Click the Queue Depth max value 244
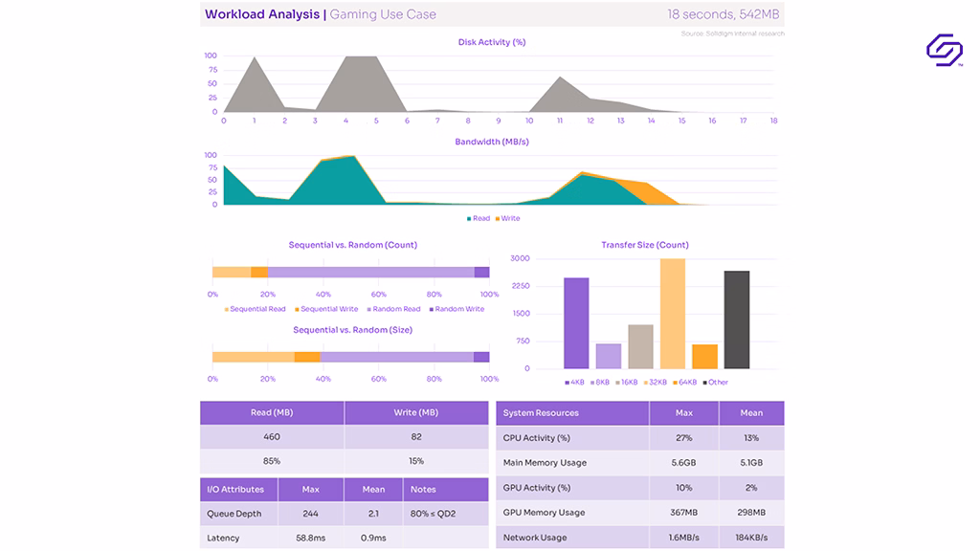Image resolution: width=980 pixels, height=551 pixels. point(311,514)
